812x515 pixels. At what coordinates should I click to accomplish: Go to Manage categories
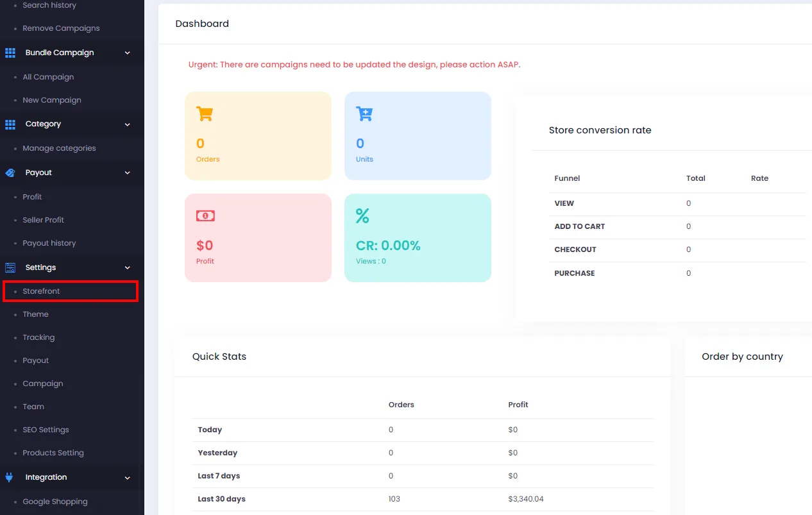(59, 148)
